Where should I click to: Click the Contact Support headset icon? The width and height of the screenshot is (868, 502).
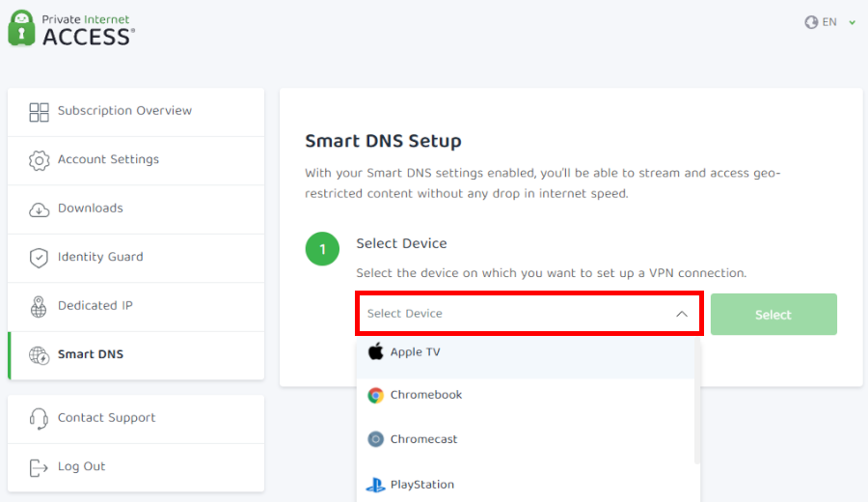tap(39, 419)
